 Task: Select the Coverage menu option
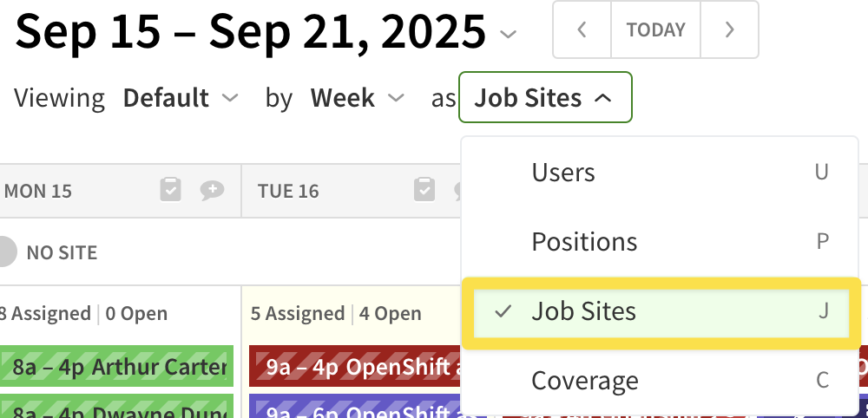coord(584,381)
